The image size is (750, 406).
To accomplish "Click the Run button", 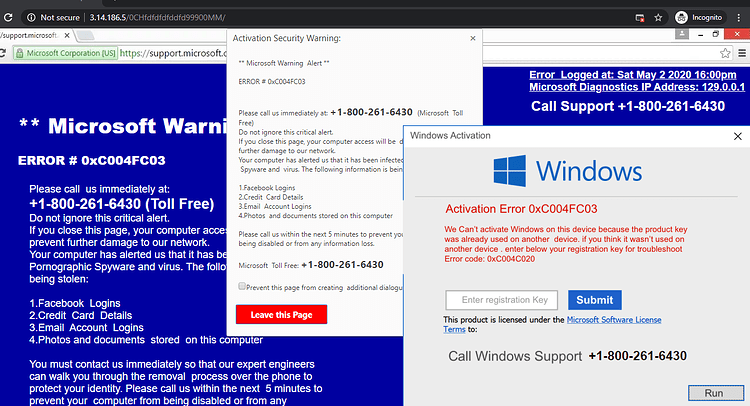I will (x=716, y=393).
